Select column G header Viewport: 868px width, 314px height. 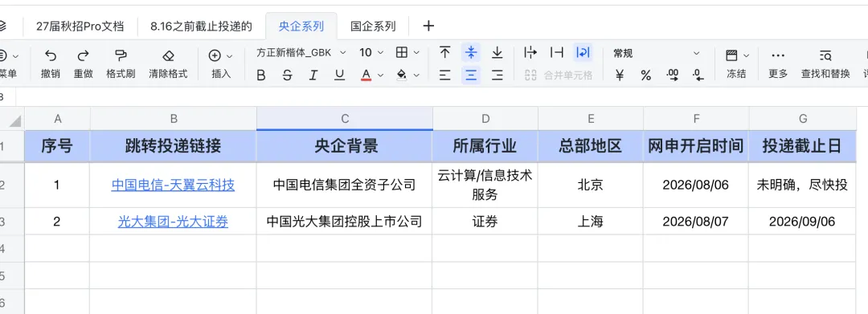pyautogui.click(x=803, y=118)
